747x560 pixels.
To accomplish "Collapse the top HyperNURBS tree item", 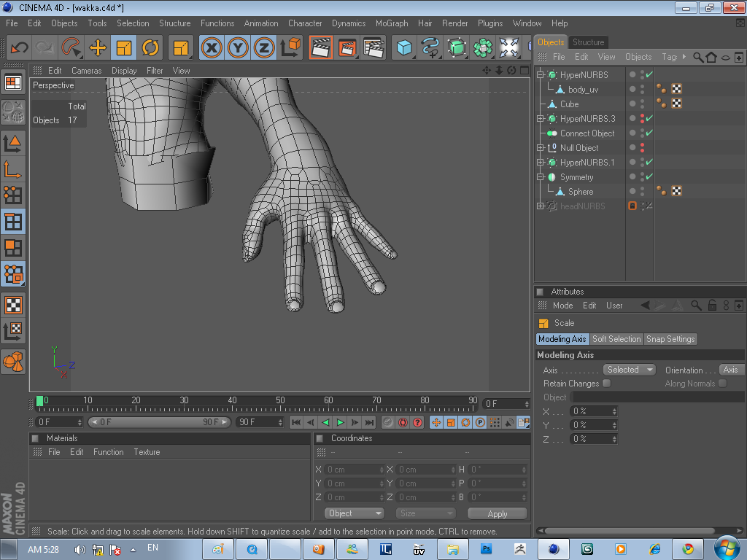I will coord(541,75).
